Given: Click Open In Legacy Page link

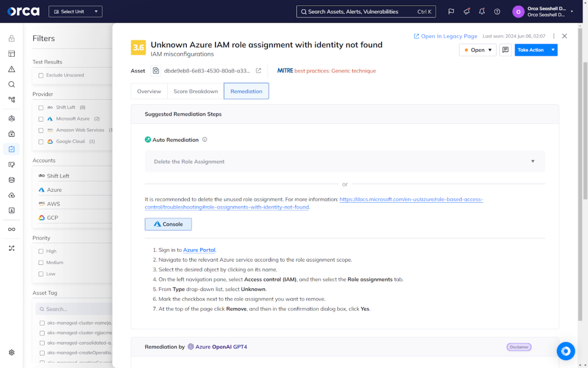Looking at the screenshot, I should 445,36.
